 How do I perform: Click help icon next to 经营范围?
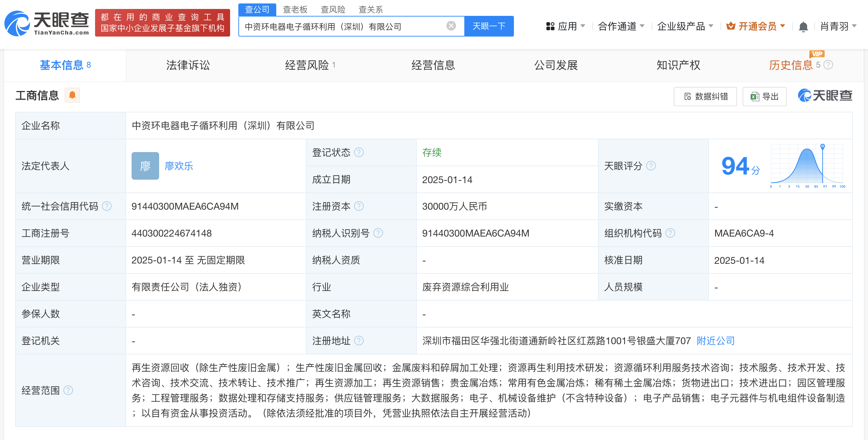pyautogui.click(x=68, y=390)
